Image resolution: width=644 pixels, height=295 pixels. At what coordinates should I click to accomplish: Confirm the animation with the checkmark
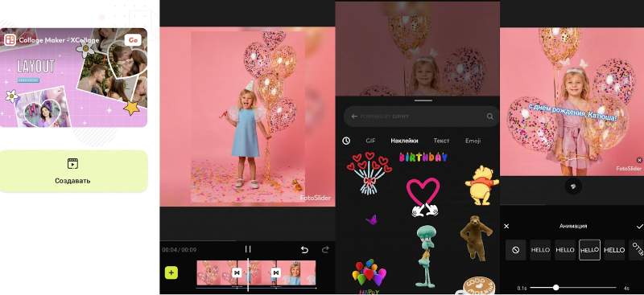[x=639, y=226]
